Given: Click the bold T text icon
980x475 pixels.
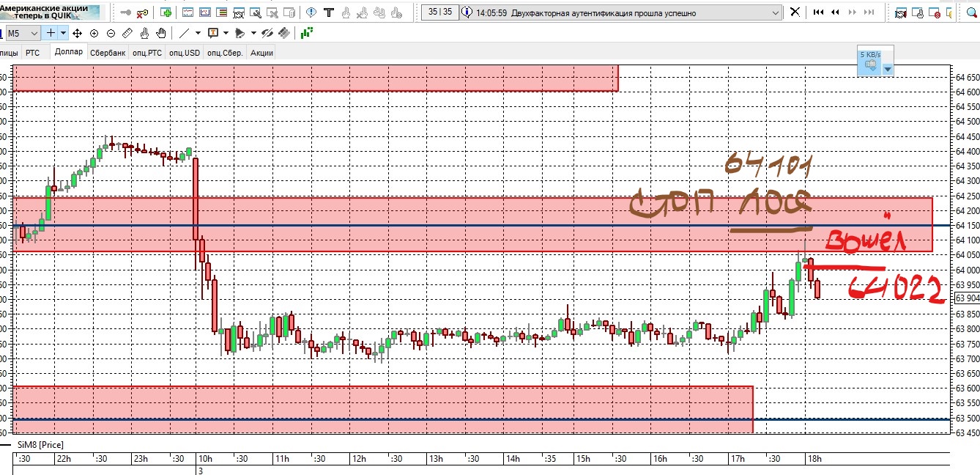Looking at the screenshot, I should (328, 12).
